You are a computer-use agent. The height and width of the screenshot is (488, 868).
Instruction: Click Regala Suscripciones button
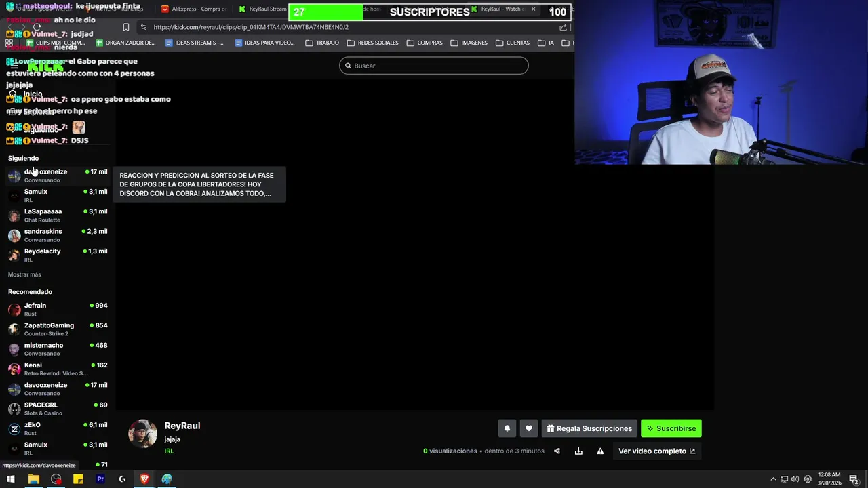tap(589, 428)
